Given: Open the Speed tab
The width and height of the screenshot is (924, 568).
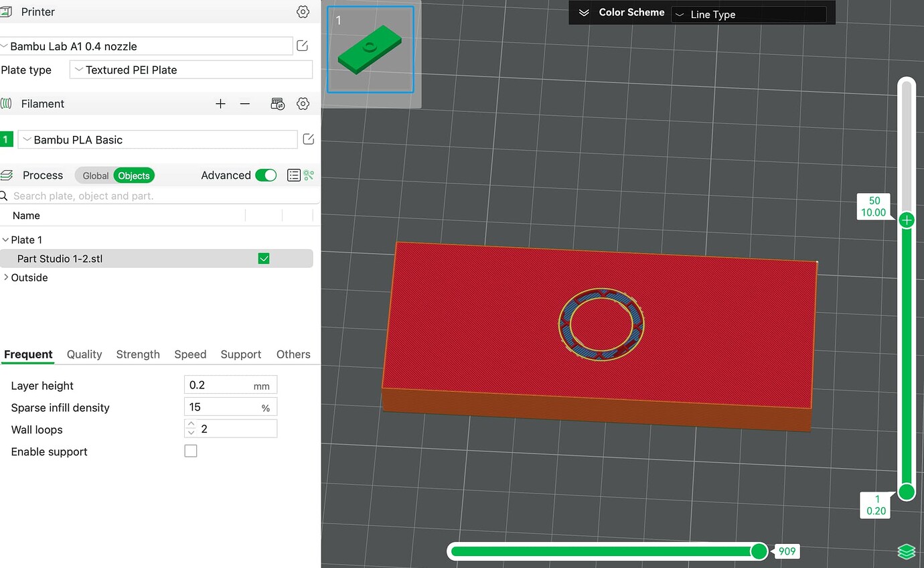Looking at the screenshot, I should (190, 354).
